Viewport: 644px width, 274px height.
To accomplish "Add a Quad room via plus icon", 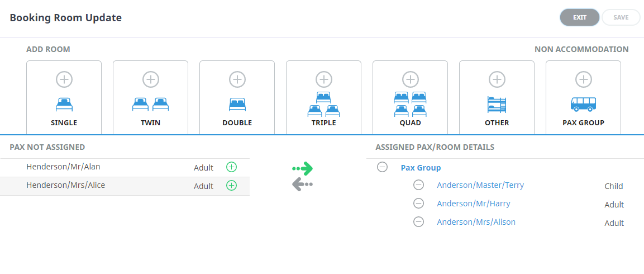I will coord(411,79).
